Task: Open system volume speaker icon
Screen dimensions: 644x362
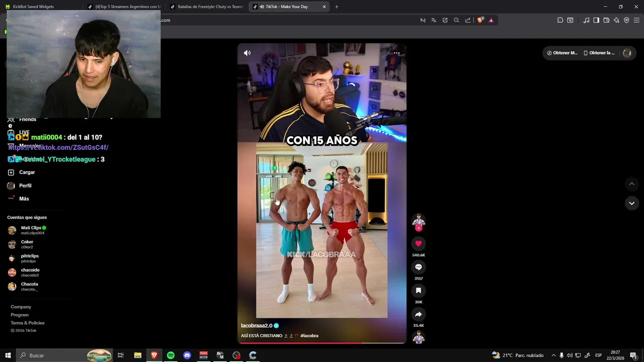Action: pos(570,355)
